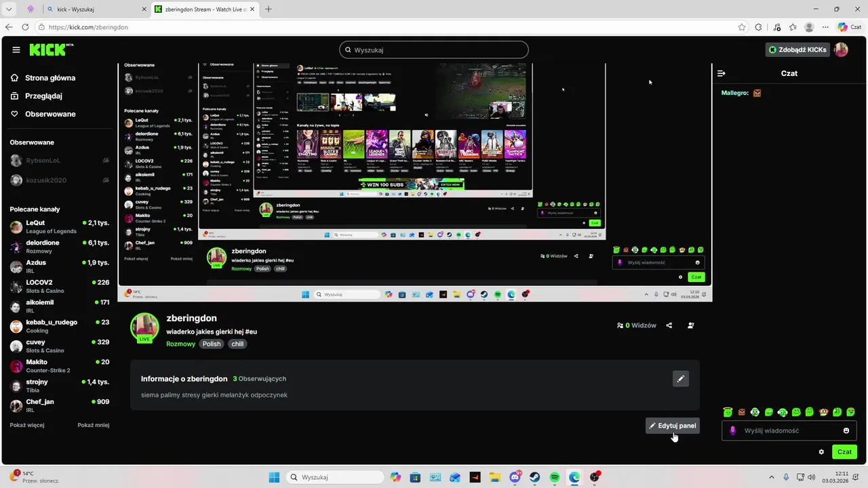Switch to the kick - Wyszukaj tab
The width and height of the screenshot is (868, 488).
(96, 9)
